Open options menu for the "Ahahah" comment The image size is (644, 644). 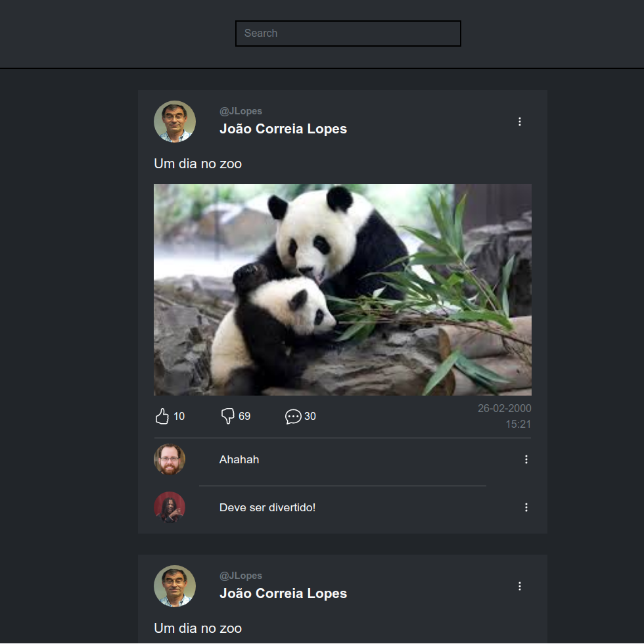pyautogui.click(x=526, y=459)
